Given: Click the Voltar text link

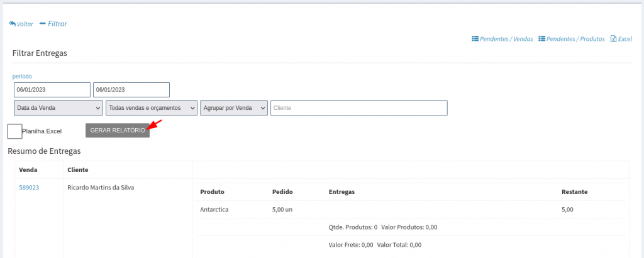Looking at the screenshot, I should [x=25, y=24].
